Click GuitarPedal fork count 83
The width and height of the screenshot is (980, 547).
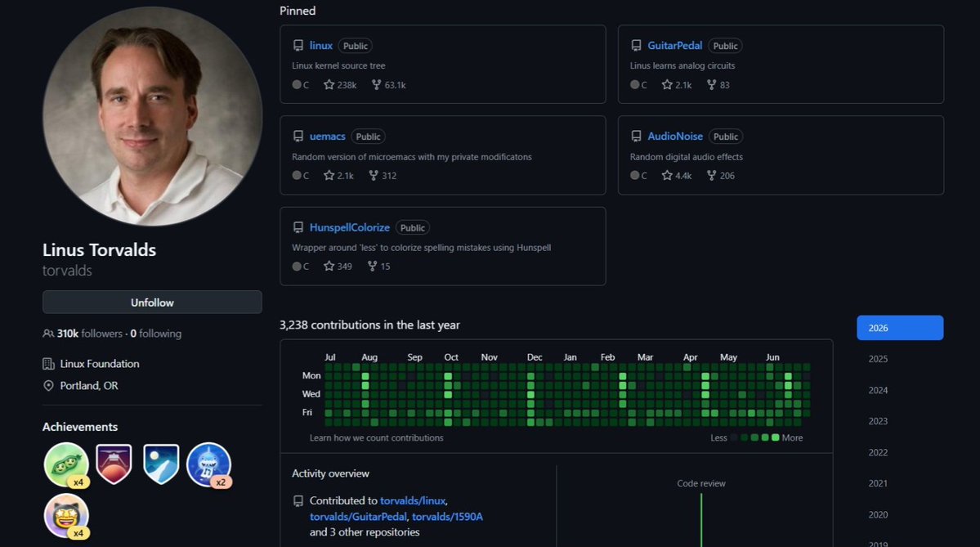718,85
